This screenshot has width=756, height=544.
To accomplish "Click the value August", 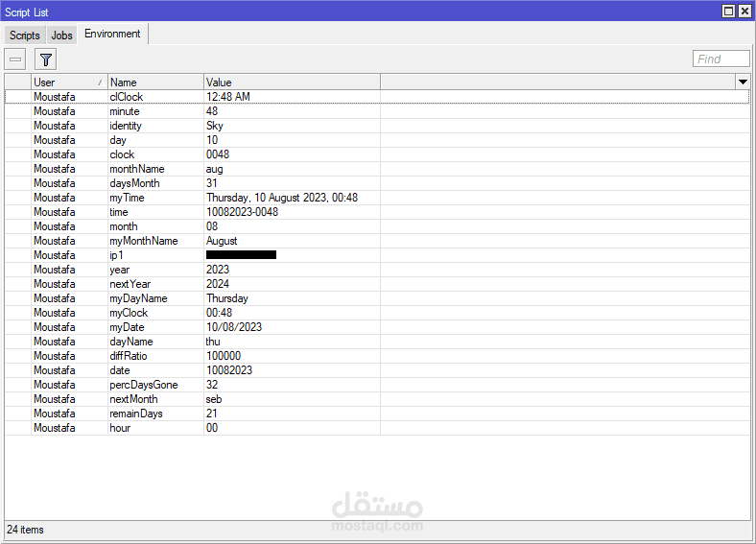I will coord(222,241).
